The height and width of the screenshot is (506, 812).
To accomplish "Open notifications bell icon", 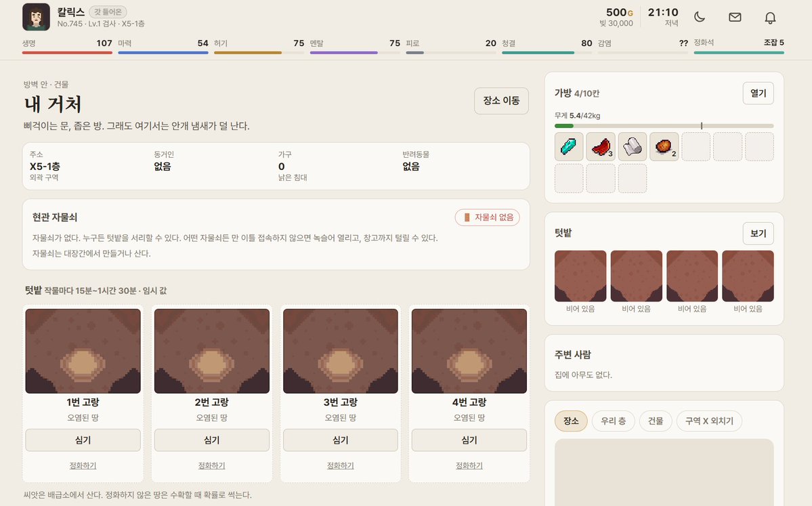I will coord(770,18).
